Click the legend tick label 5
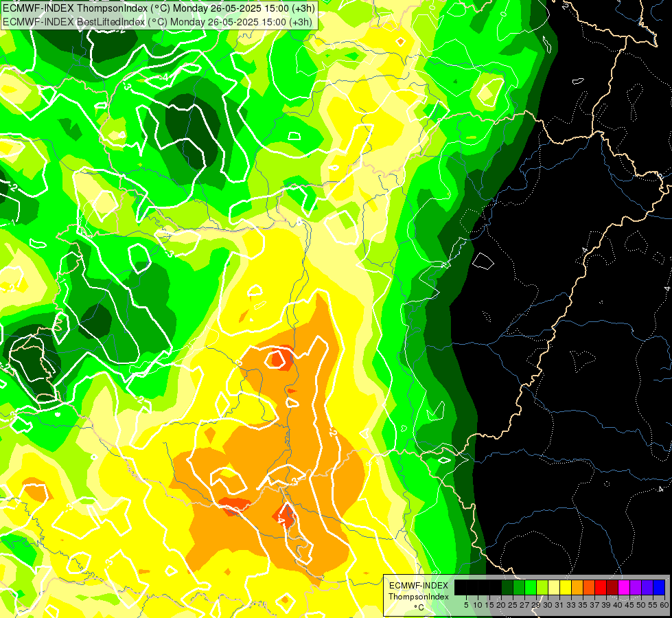Screen dimensions: 672x618 pyautogui.click(x=466, y=605)
